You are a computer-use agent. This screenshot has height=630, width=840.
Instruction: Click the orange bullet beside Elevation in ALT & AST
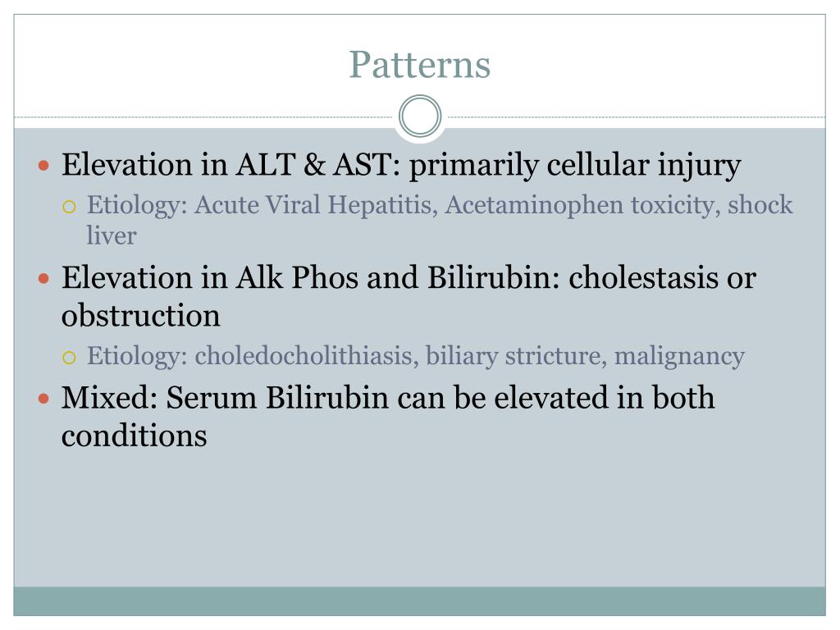pyautogui.click(x=44, y=165)
